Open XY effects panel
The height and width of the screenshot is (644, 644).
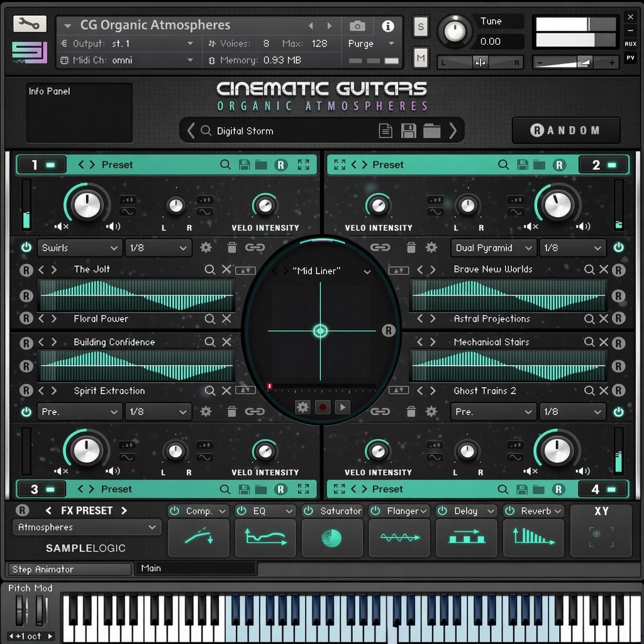click(x=601, y=530)
